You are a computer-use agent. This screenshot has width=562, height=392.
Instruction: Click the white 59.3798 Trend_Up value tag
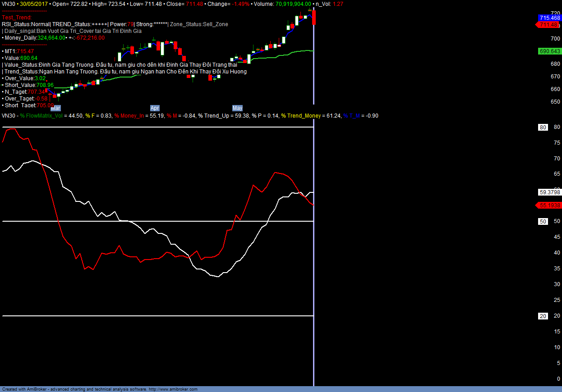tap(549, 192)
